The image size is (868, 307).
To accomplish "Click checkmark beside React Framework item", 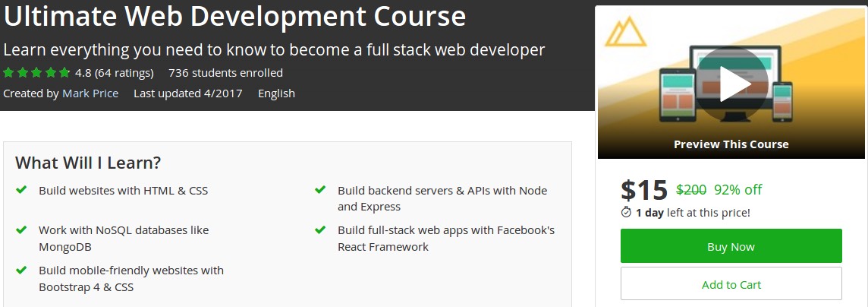I will (x=320, y=229).
